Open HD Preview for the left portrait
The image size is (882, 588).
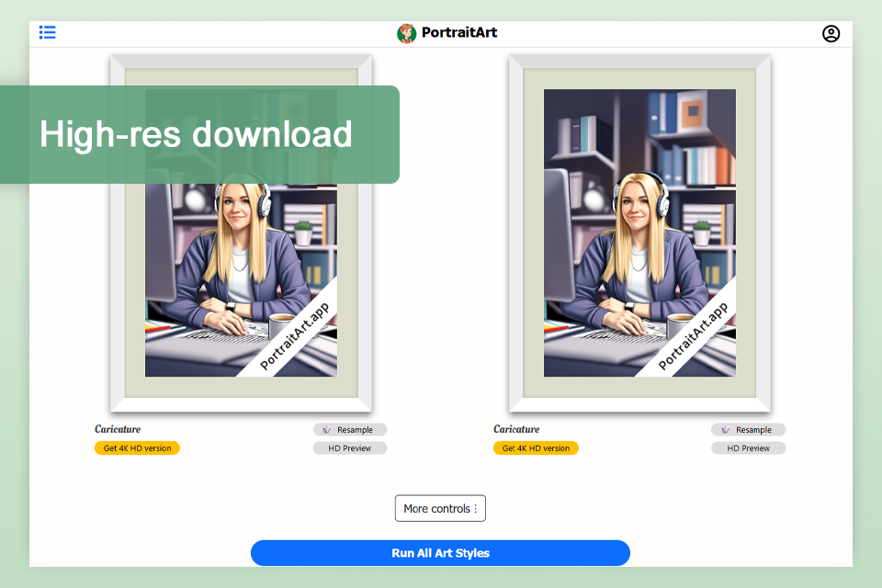coord(350,448)
